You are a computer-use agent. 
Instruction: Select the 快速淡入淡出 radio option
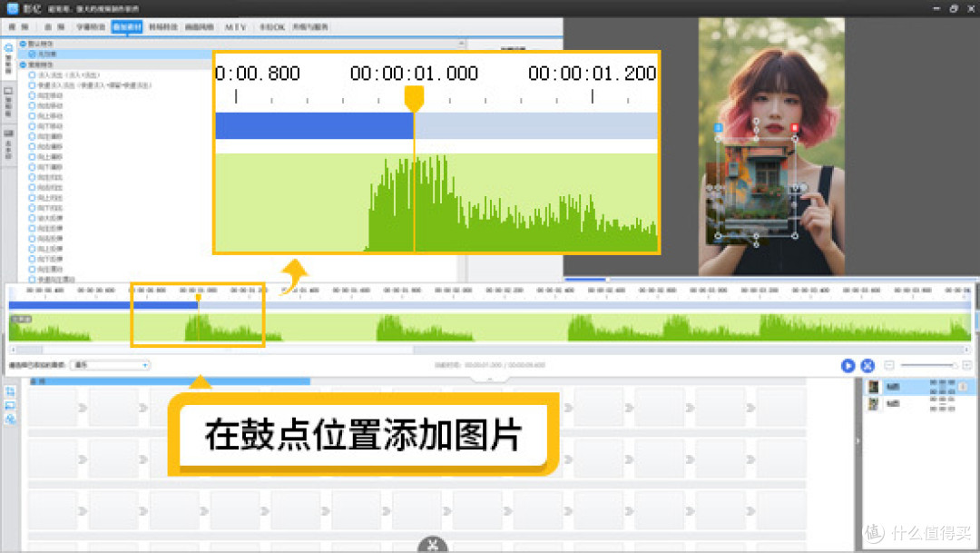(x=32, y=85)
